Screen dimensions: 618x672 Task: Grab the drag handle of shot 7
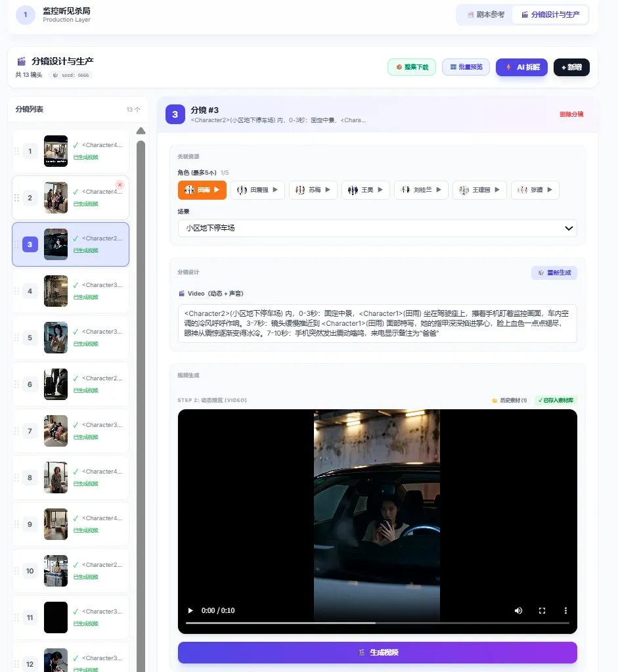16,431
